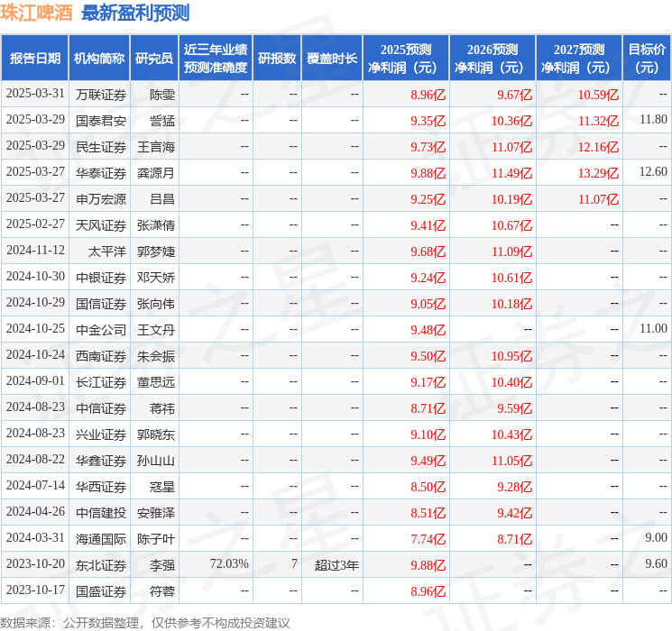Screen dimensions: 672x631
Task: Select the 华西证券 institution cell
Action: [x=101, y=487]
